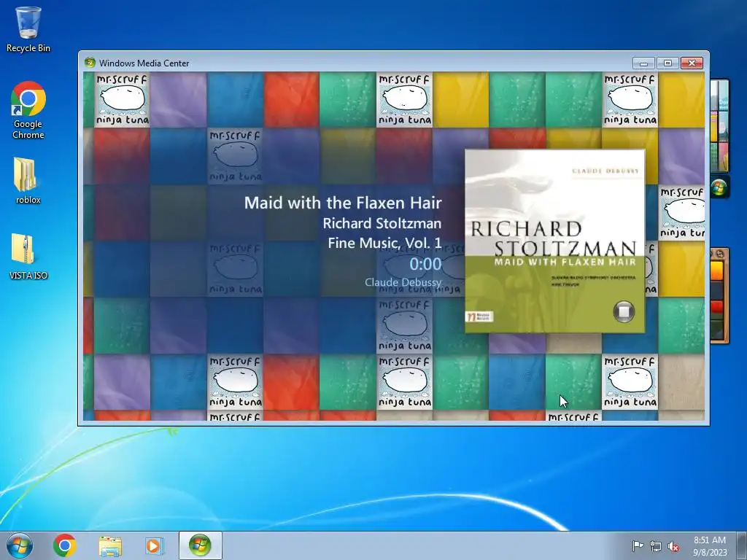Click the network status tray icon
The image size is (747, 560).
tap(656, 546)
